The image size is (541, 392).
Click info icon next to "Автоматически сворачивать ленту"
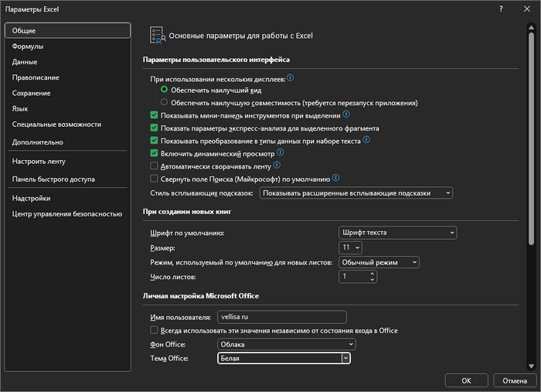point(277,165)
